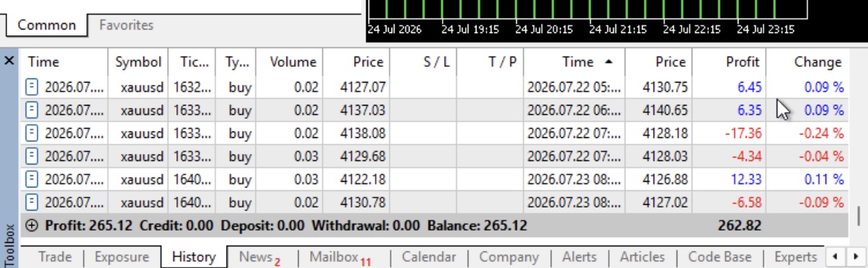Viewport: 868px width, 268px height.
Task: Select the History tab
Action: click(x=194, y=257)
